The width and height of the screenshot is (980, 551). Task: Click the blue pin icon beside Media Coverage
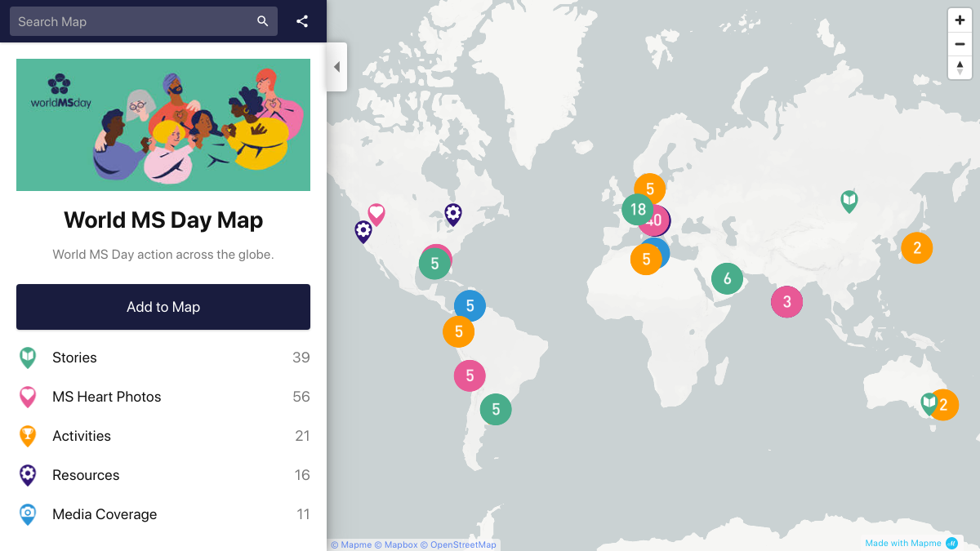tap(28, 514)
